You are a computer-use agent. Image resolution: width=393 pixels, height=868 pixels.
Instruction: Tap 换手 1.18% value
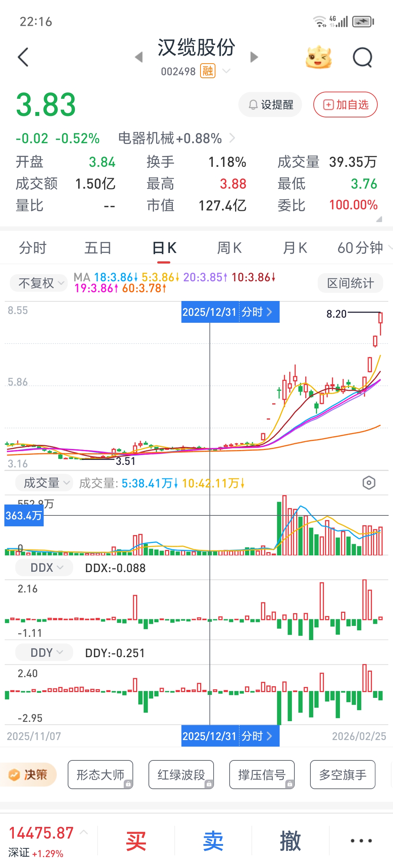coord(227,162)
